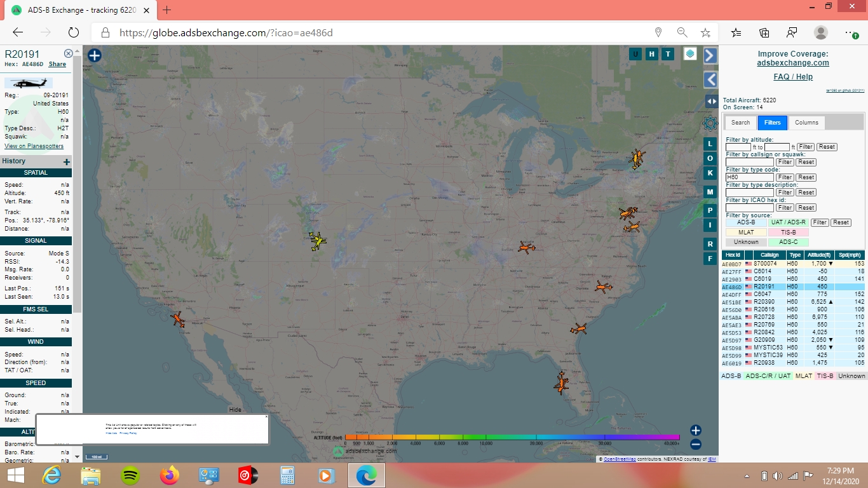The width and height of the screenshot is (868, 488).
Task: Apply the Filter by type code button
Action: [785, 177]
